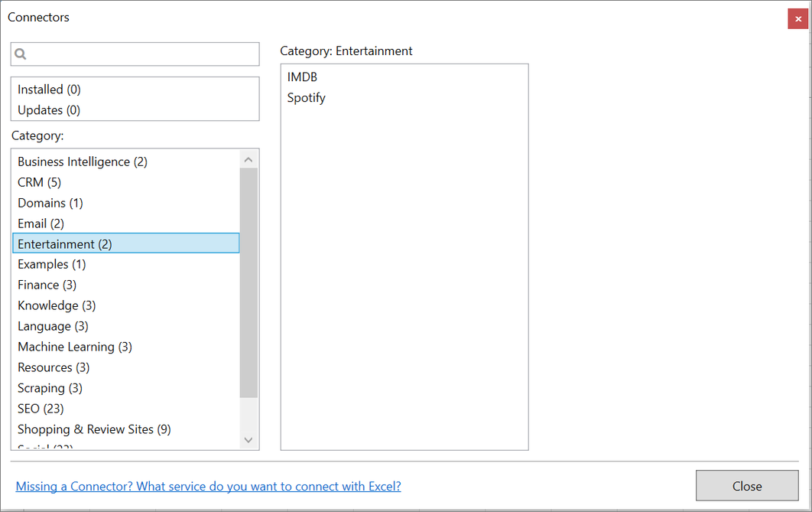Close the Connectors dialog with X

coord(797,19)
